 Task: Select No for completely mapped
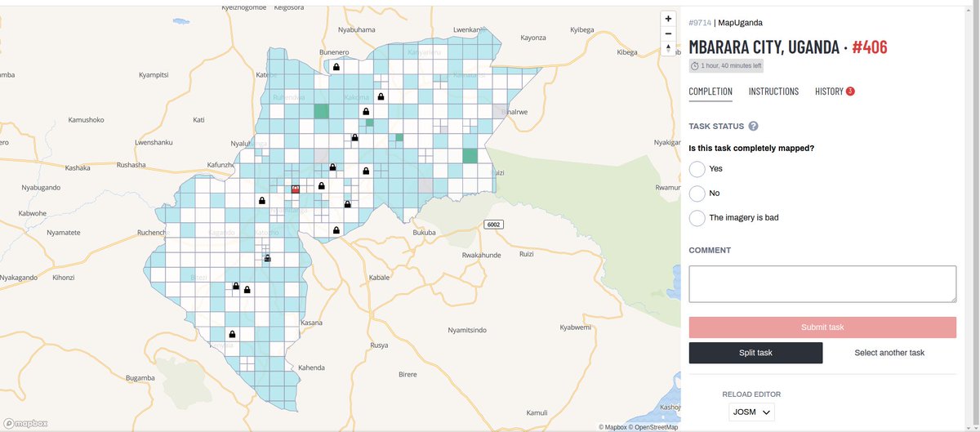[697, 194]
